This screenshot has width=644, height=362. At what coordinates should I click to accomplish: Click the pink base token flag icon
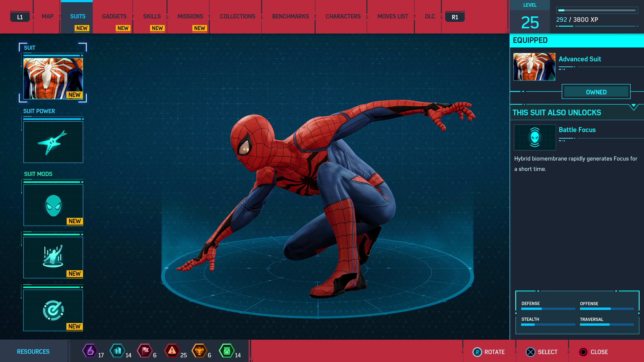(145, 351)
